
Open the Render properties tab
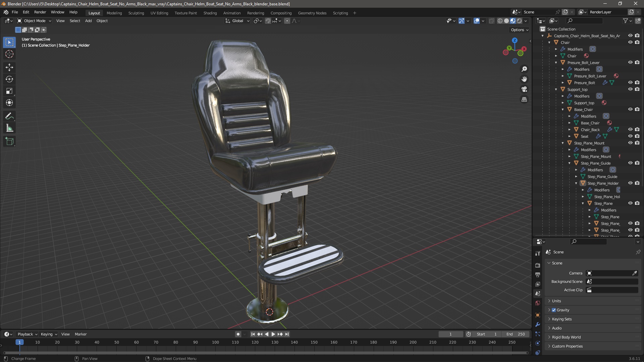pos(538,265)
